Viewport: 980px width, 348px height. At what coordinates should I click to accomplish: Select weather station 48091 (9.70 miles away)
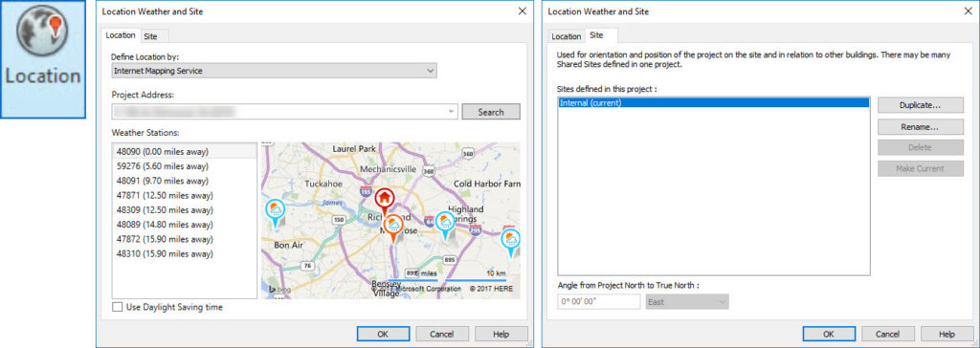pos(184,181)
